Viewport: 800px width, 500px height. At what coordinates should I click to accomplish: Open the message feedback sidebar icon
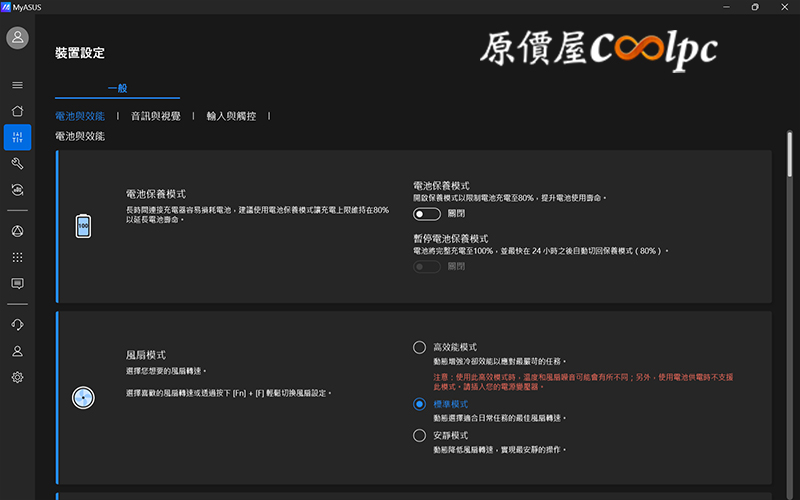coord(17,284)
